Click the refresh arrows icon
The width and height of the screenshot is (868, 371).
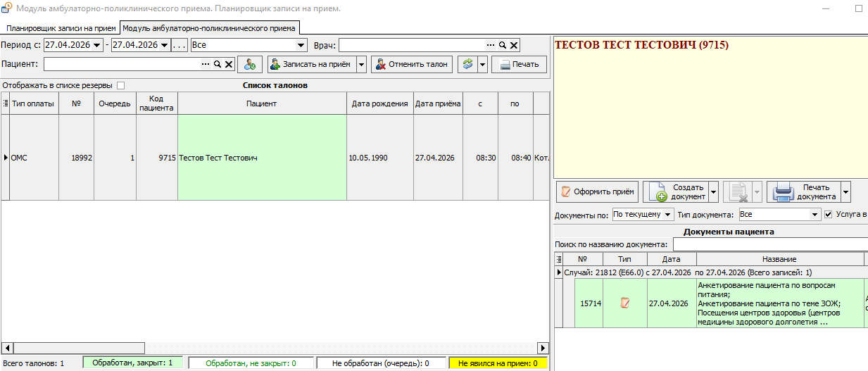point(467,64)
